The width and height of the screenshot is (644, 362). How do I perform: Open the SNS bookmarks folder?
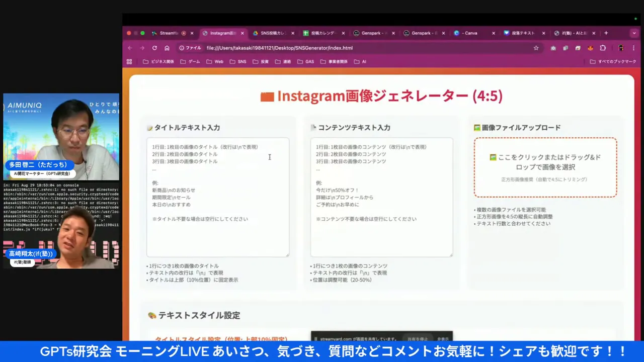tap(238, 62)
